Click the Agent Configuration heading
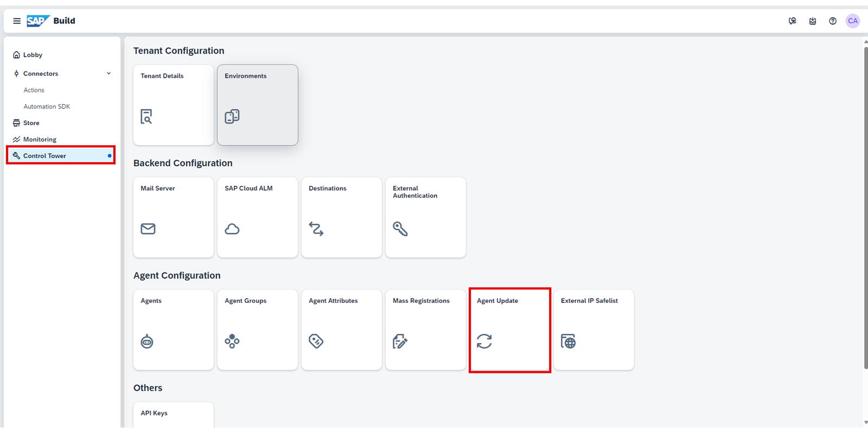868x433 pixels. (177, 275)
